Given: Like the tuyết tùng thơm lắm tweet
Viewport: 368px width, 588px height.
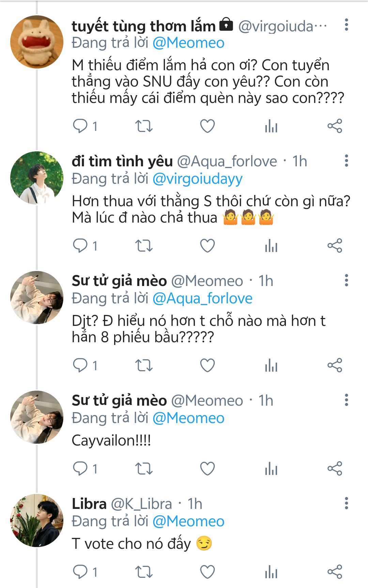Looking at the screenshot, I should click(x=207, y=126).
